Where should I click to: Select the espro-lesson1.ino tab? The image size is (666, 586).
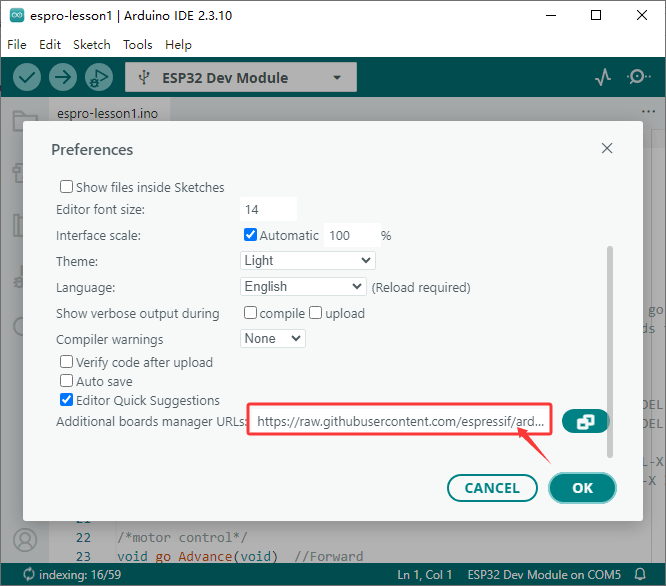[x=107, y=113]
